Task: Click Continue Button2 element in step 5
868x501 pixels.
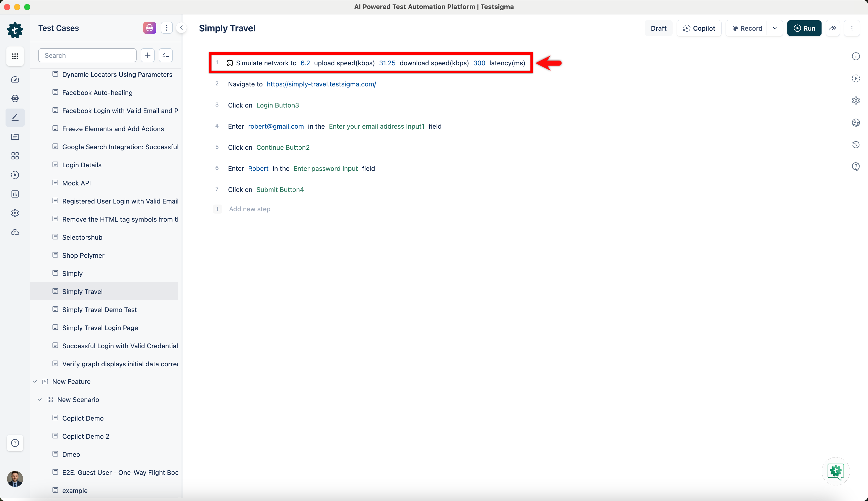Action: [283, 147]
